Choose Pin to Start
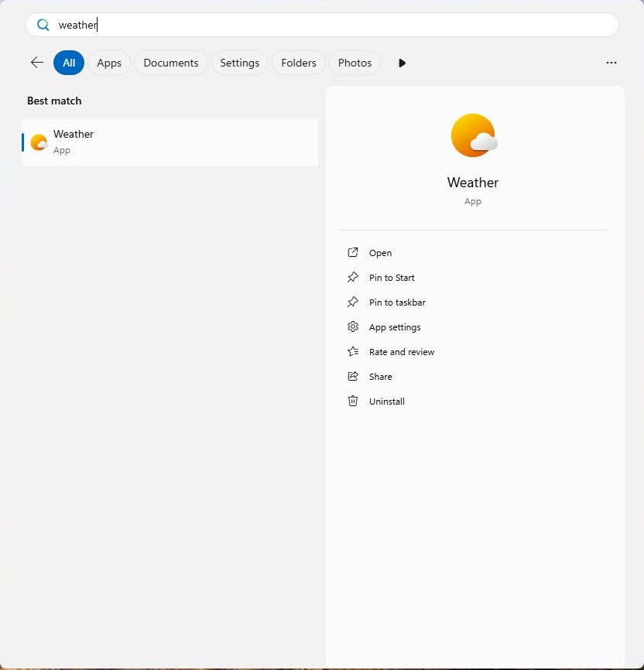This screenshot has width=644, height=670. 392,278
